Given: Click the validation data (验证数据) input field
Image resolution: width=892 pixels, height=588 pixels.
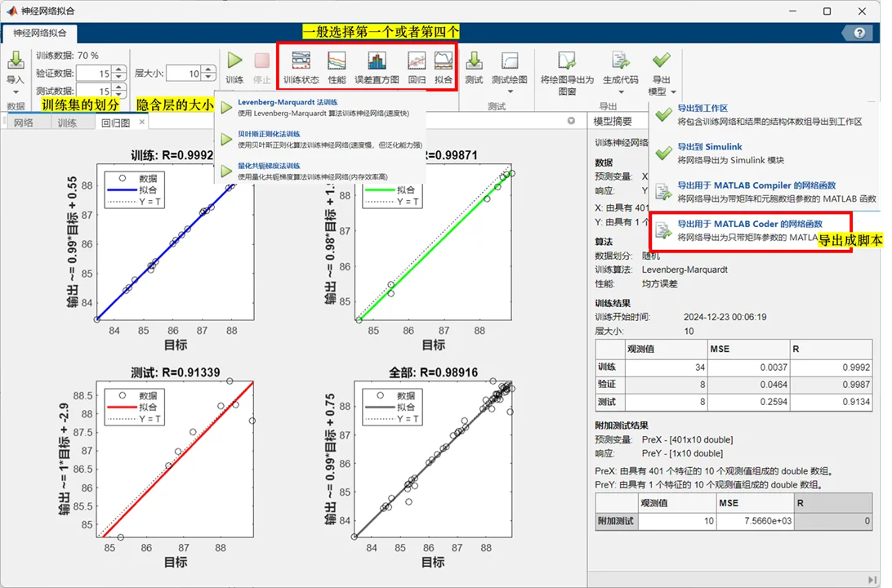Looking at the screenshot, I should 94,73.
